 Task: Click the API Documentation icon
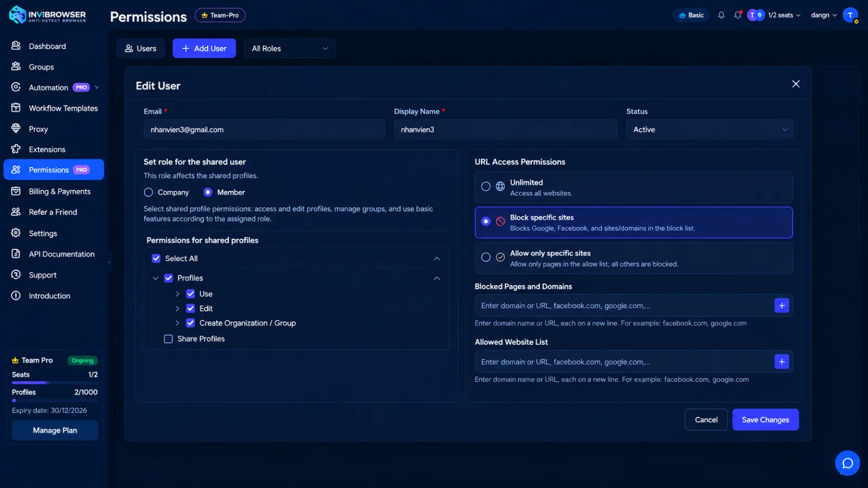pyautogui.click(x=16, y=254)
